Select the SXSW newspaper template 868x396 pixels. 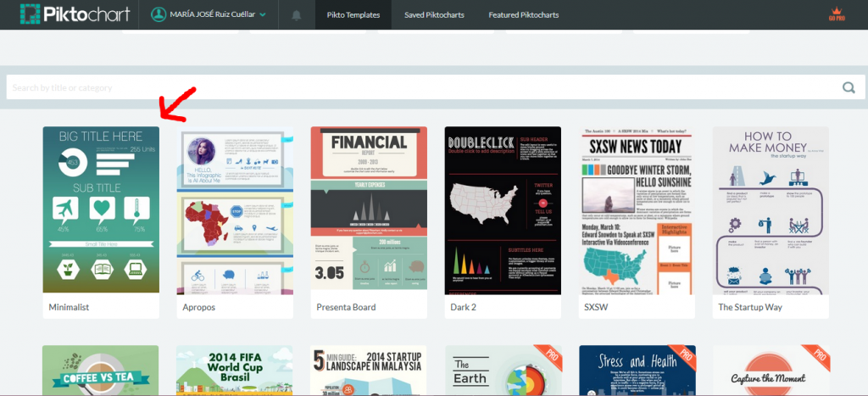coord(637,210)
